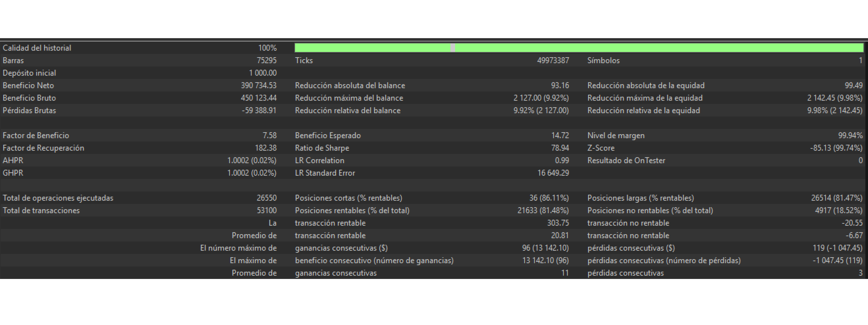Select the average losing transaction value -6.67
Image resolution: width=868 pixels, height=325 pixels.
(854, 236)
